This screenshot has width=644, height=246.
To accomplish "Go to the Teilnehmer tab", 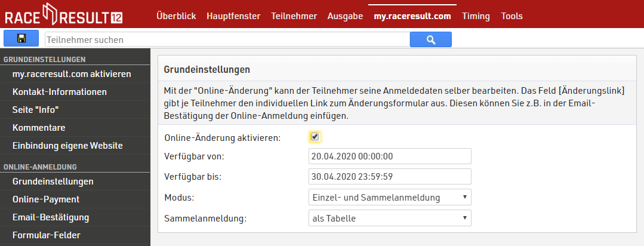I will 294,16.
